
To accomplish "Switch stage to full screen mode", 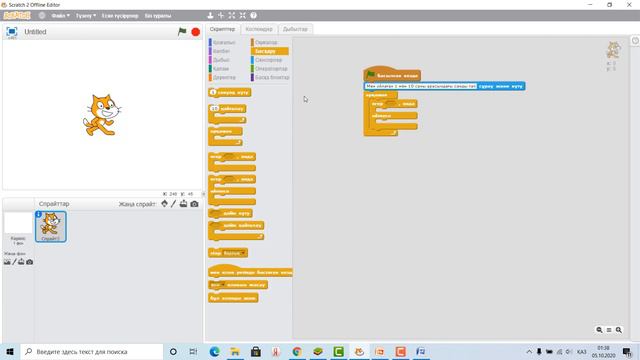I will pos(11,32).
